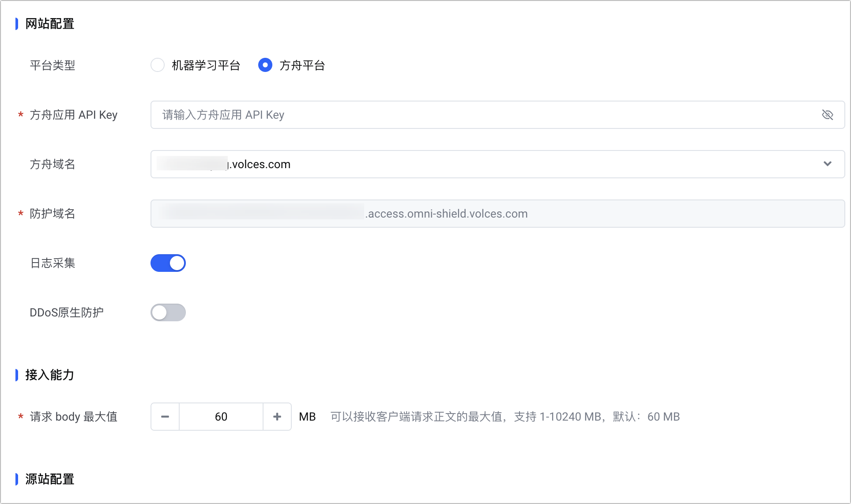The width and height of the screenshot is (851, 504).
Task: Select the 机器学习平台 radio button
Action: pyautogui.click(x=158, y=65)
